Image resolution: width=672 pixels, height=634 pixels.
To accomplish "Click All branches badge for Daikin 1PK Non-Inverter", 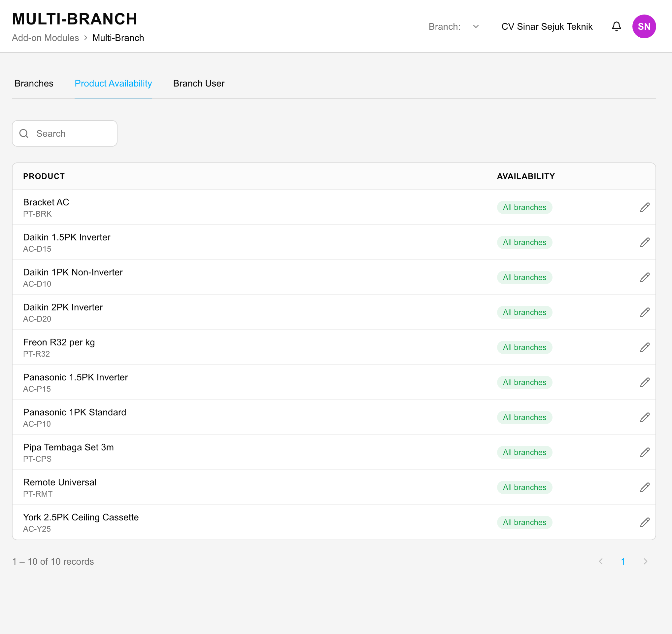I will pos(524,277).
